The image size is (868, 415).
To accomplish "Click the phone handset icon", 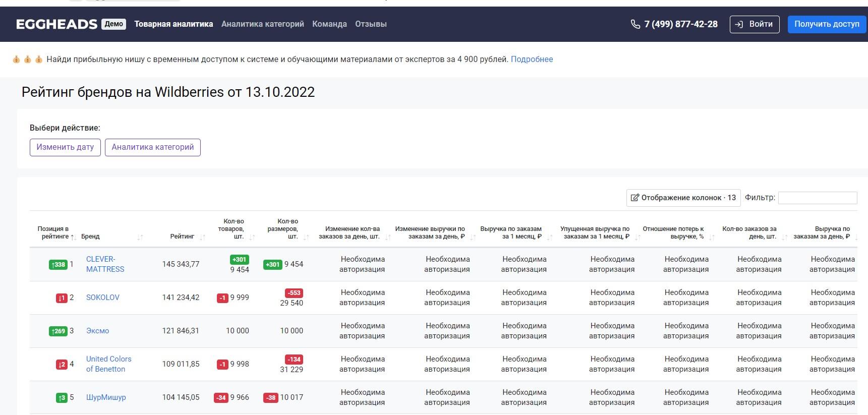I will pos(635,24).
